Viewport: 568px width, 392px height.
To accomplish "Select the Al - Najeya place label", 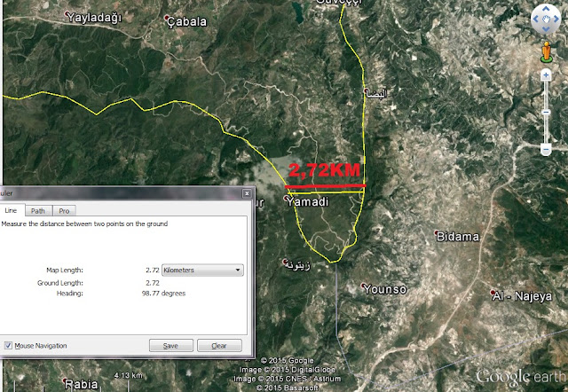I will (522, 296).
